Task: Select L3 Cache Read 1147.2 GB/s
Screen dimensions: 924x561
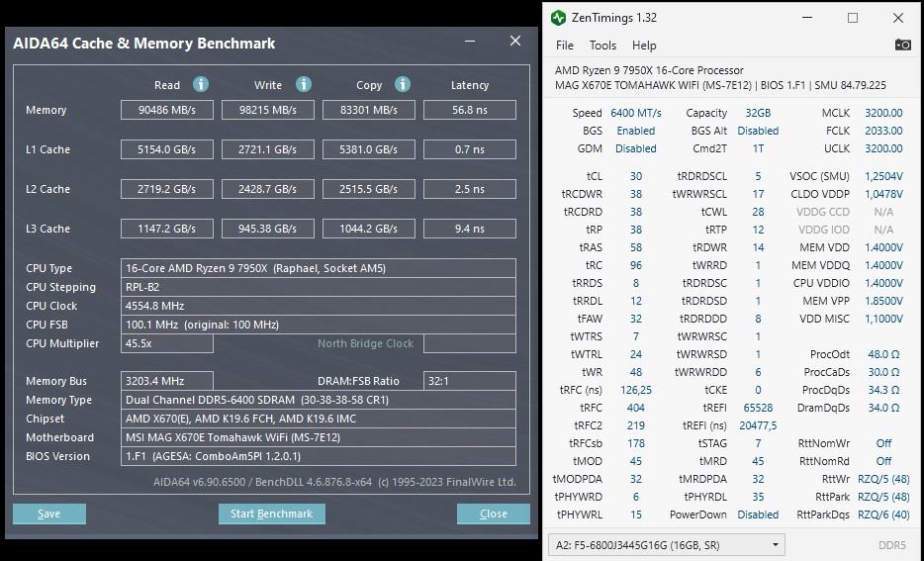Action: (167, 229)
